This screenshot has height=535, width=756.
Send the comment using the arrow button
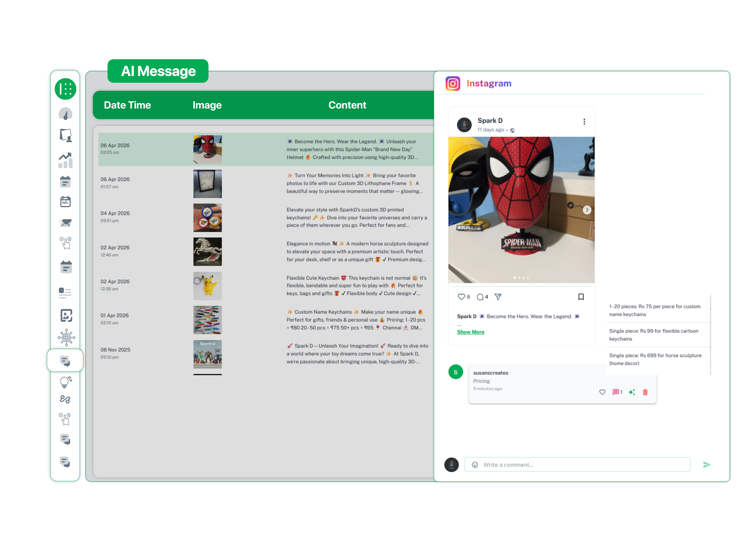coord(707,465)
